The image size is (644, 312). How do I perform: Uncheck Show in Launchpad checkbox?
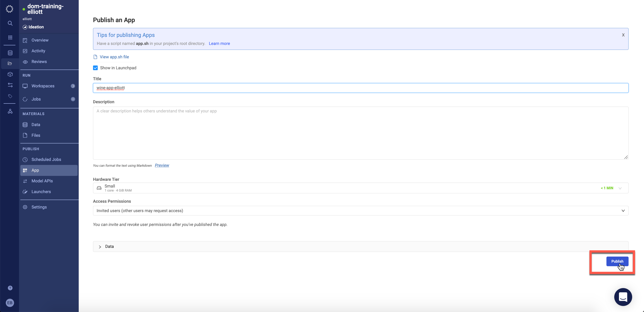click(95, 68)
